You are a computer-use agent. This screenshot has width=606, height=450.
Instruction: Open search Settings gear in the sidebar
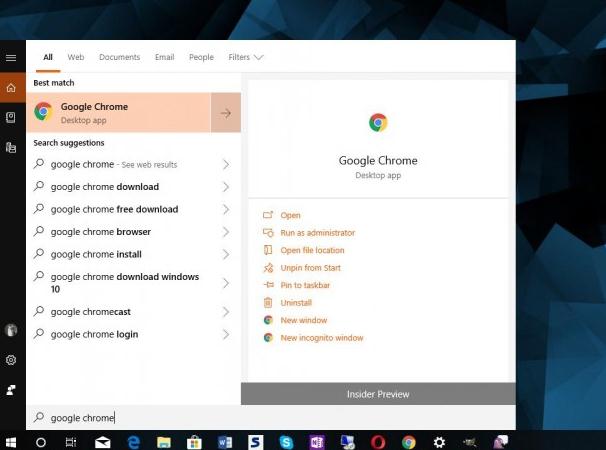(x=11, y=360)
